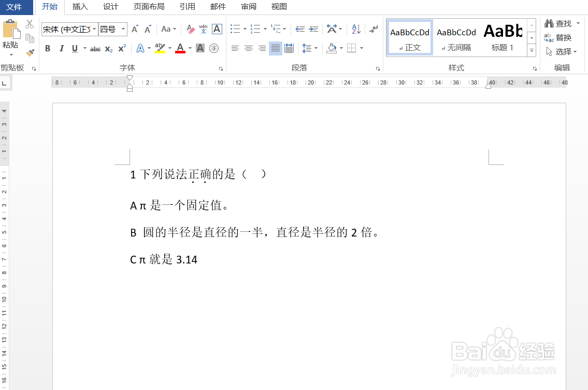Sort text with A-Z icon
The image size is (588, 390).
(x=356, y=29)
